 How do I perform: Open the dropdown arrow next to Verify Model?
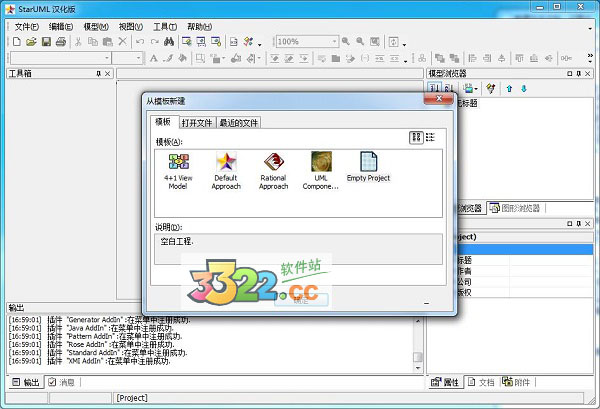click(260, 44)
